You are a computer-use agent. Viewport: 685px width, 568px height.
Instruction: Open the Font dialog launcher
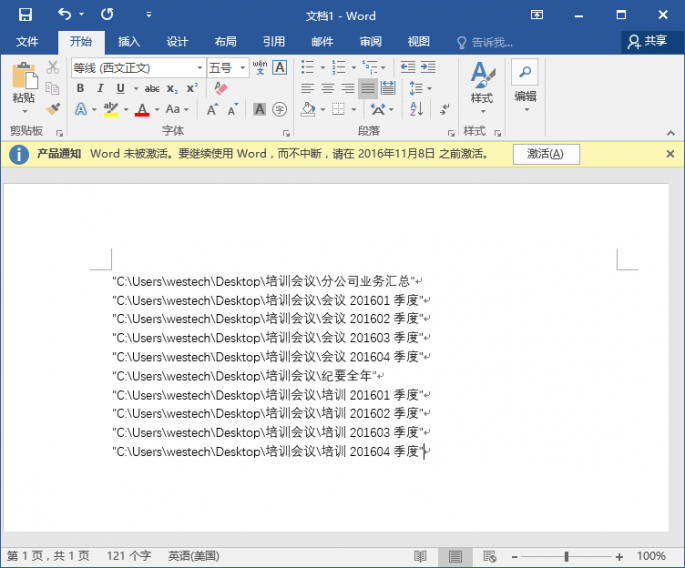286,133
